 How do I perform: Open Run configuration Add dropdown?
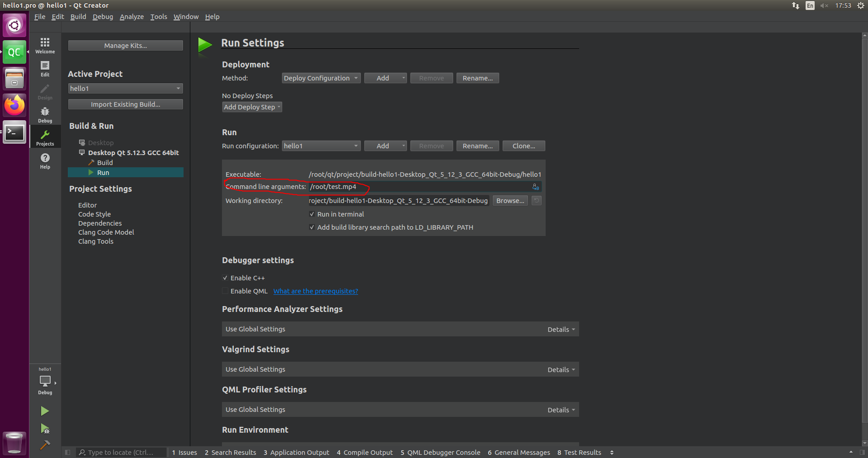(386, 146)
